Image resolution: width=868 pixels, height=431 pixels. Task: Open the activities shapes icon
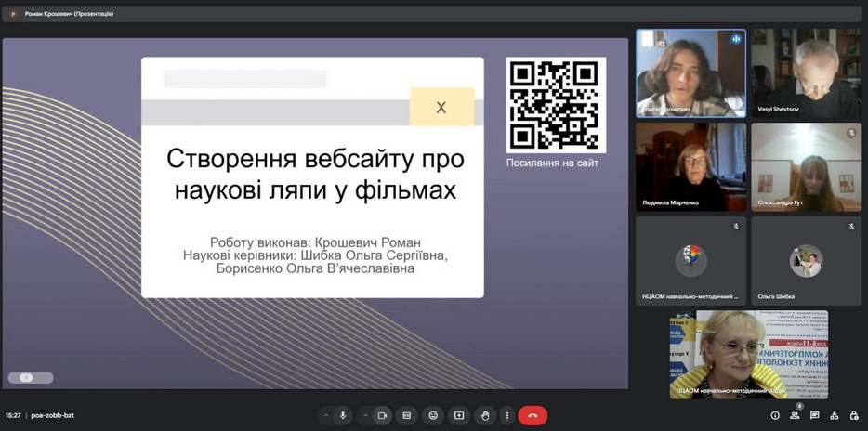click(x=834, y=415)
